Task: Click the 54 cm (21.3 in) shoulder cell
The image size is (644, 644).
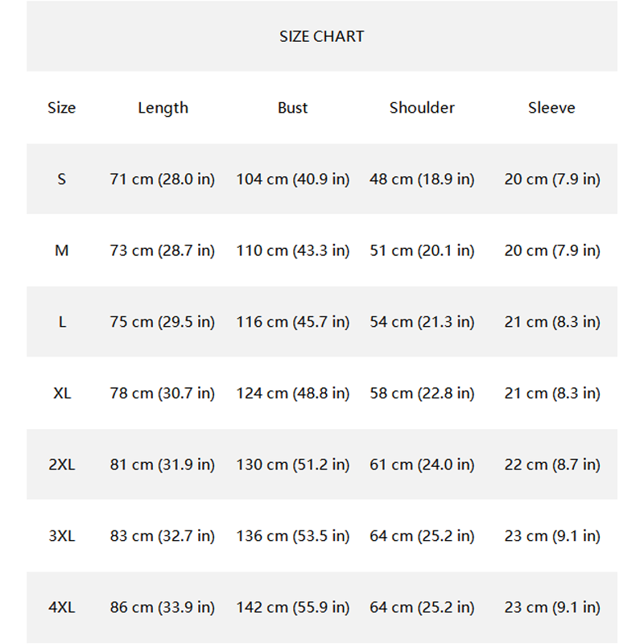Action: tap(422, 322)
